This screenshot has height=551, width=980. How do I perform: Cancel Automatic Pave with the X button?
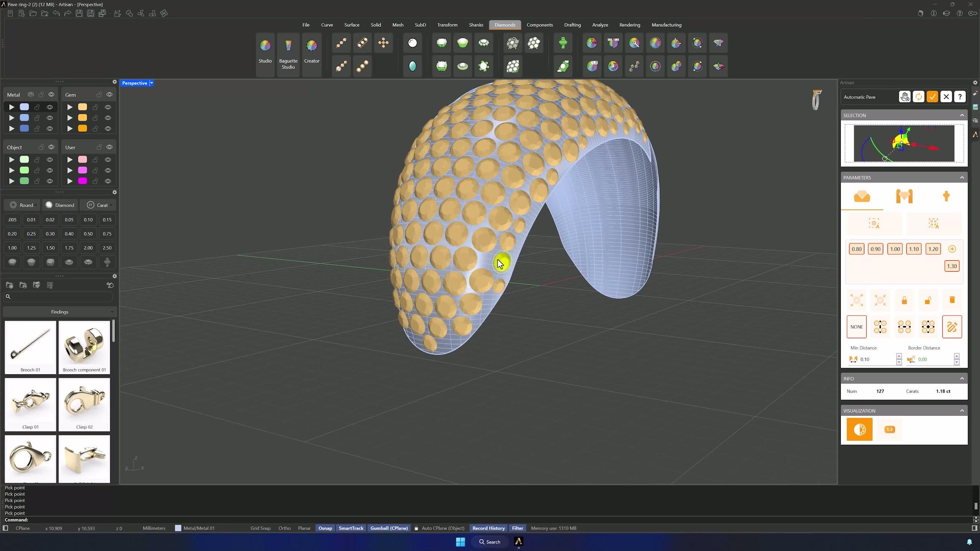pyautogui.click(x=946, y=97)
